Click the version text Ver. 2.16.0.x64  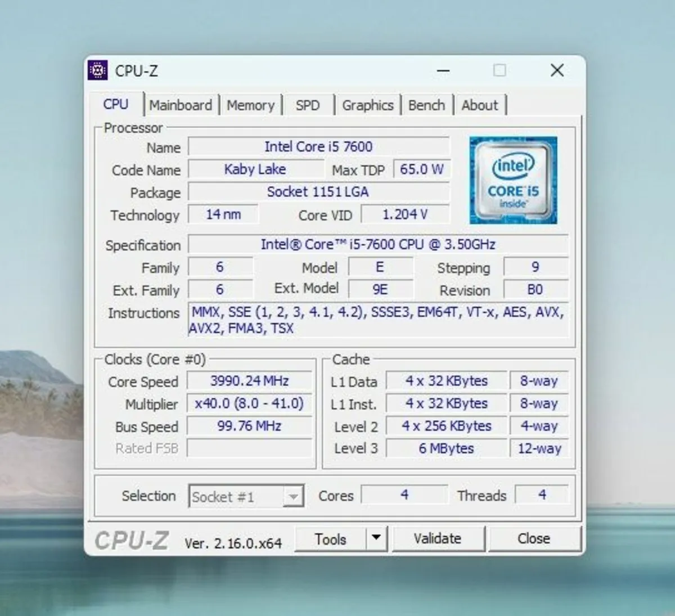pyautogui.click(x=233, y=543)
